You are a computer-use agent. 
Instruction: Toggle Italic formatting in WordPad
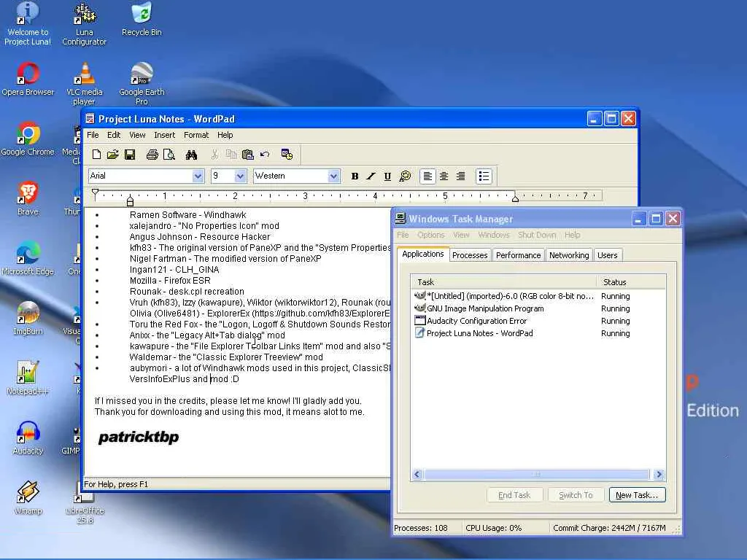tap(371, 176)
